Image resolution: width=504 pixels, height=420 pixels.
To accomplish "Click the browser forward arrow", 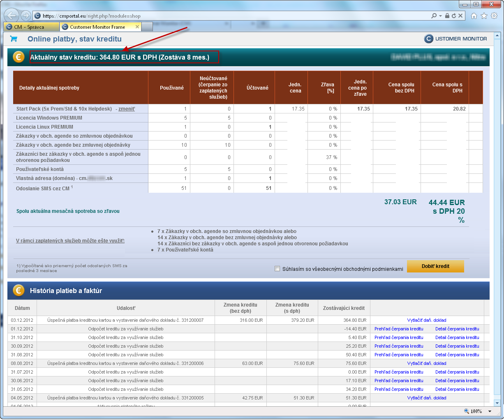I will (x=26, y=16).
